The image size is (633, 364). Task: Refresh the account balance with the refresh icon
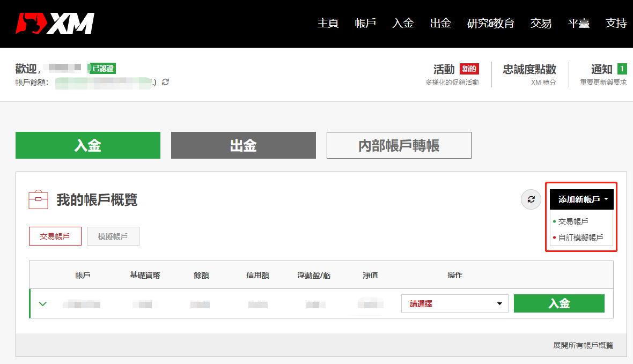pyautogui.click(x=165, y=82)
